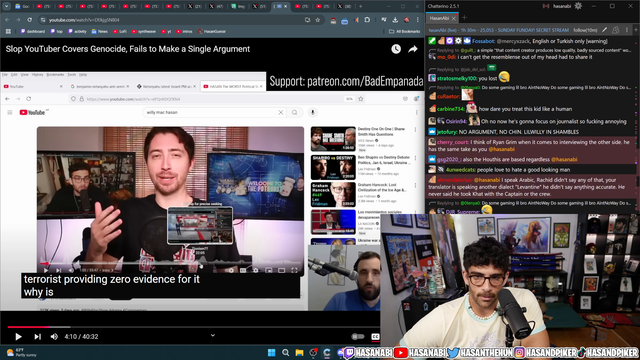
Task: Clear the inner YouTube search box
Action: [x=280, y=112]
